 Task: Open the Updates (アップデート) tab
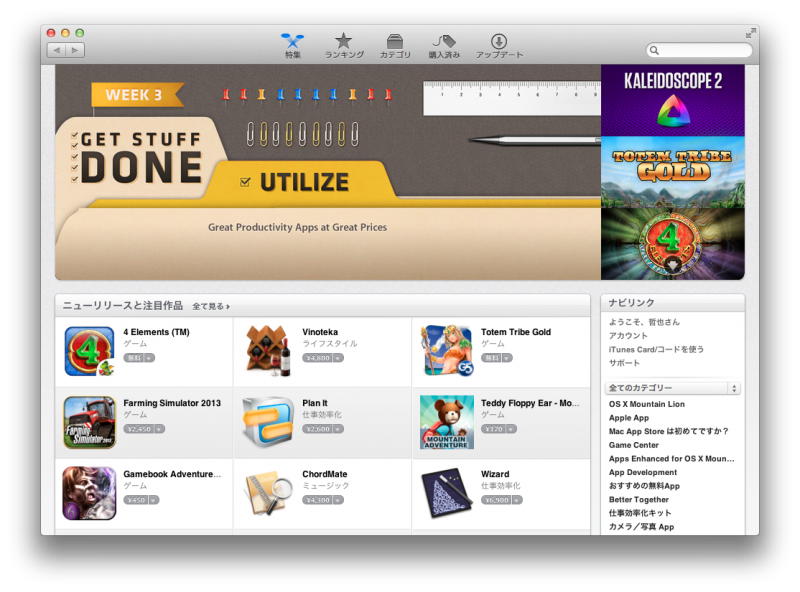tap(499, 46)
